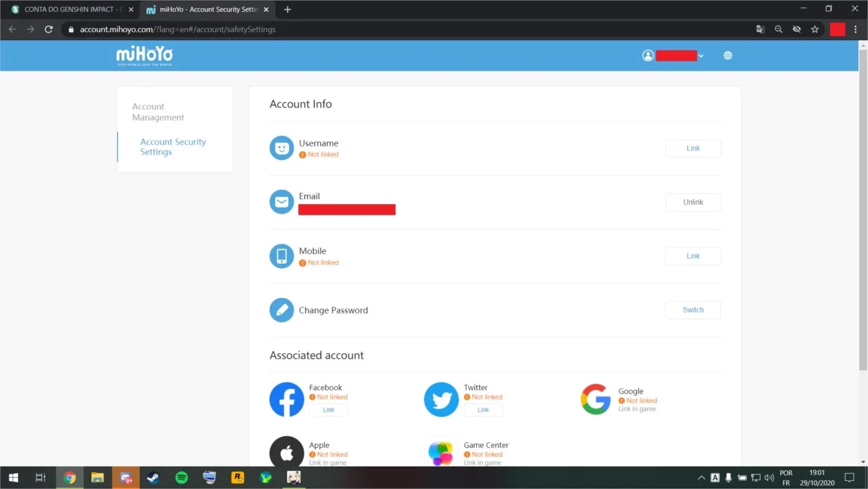
Task: Click the "Associated account" heading
Action: (x=317, y=356)
